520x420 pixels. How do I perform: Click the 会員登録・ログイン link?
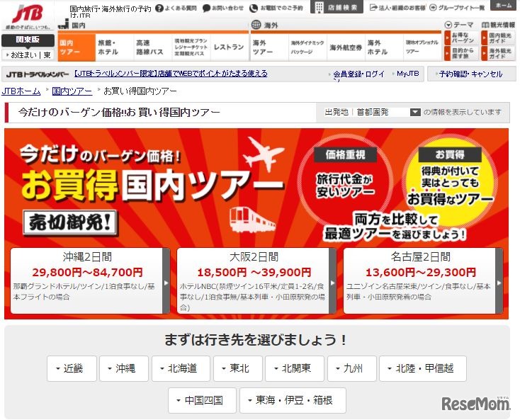358,74
